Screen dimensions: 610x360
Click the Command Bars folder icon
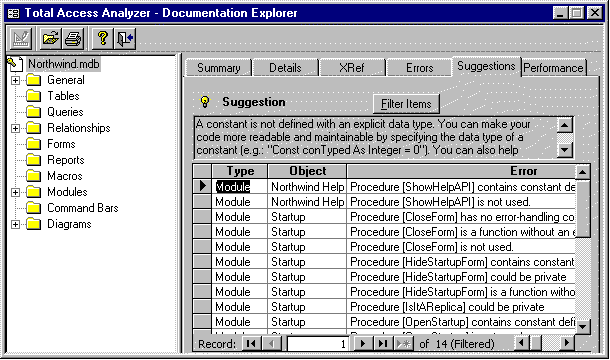tap(33, 208)
